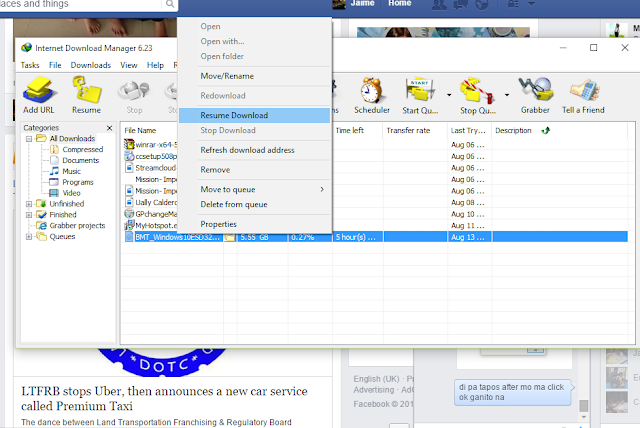Choose Remove in context menu

coord(254,170)
